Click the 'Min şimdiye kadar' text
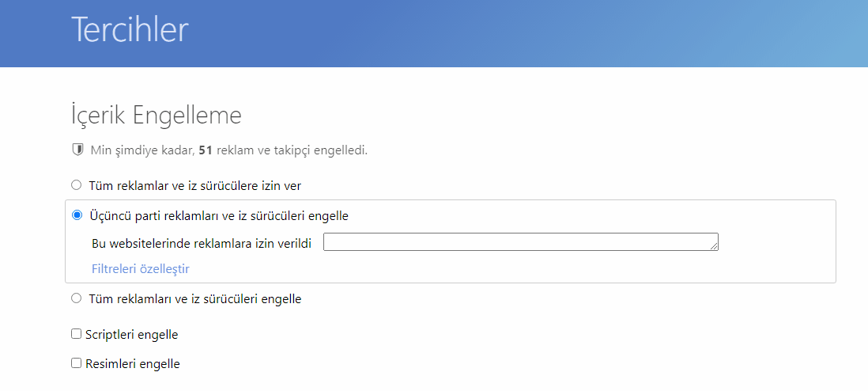This screenshot has height=391, width=868. (142, 150)
